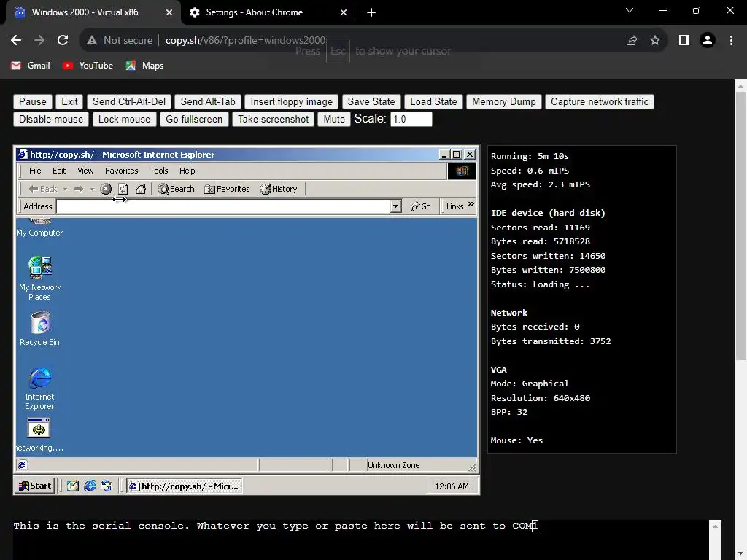Toggle the Disable mouse button
This screenshot has height=560, width=747.
coord(51,119)
